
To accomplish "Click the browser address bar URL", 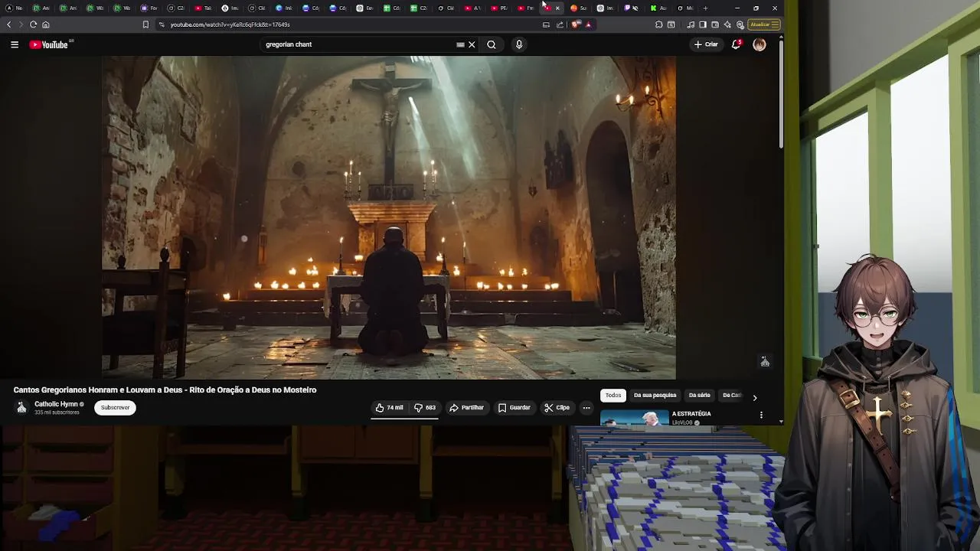I will click(230, 24).
